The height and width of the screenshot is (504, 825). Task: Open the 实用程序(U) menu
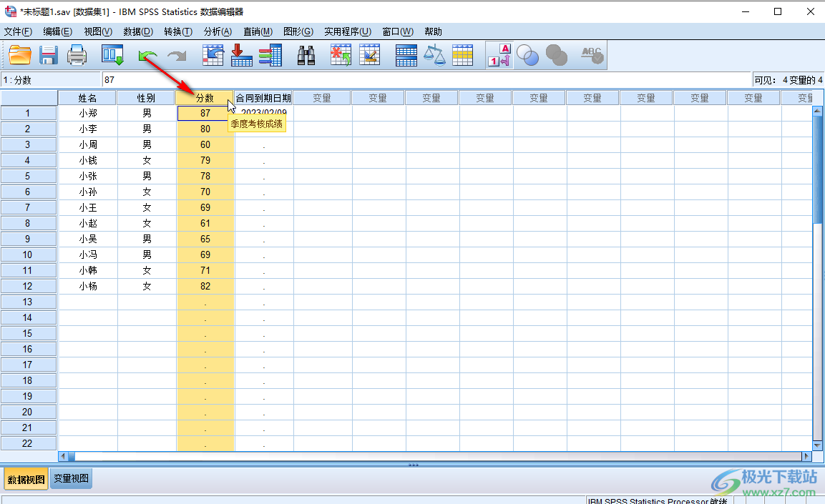click(x=348, y=31)
